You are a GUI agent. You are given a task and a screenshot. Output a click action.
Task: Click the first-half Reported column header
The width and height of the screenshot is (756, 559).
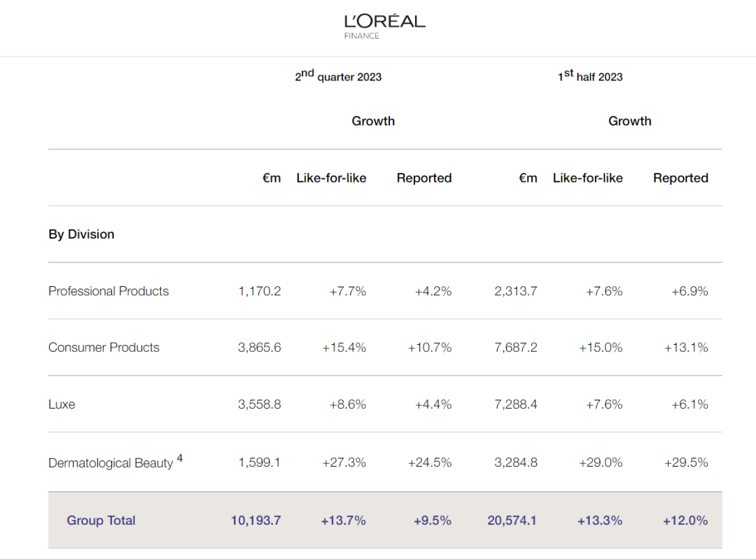(680, 178)
